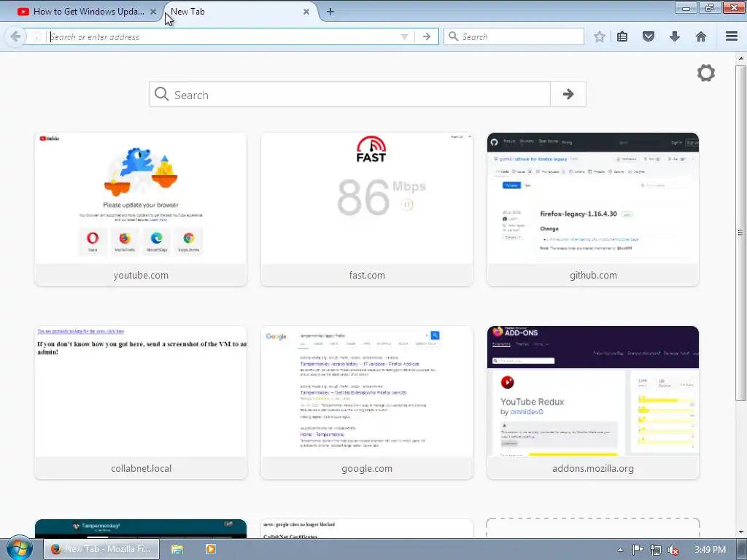Open the Pocket icon
The image size is (747, 560).
click(x=649, y=36)
